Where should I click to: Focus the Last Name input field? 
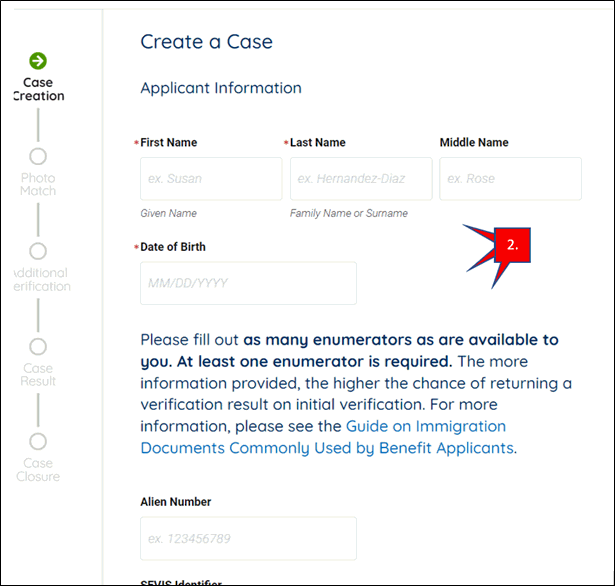click(x=361, y=179)
